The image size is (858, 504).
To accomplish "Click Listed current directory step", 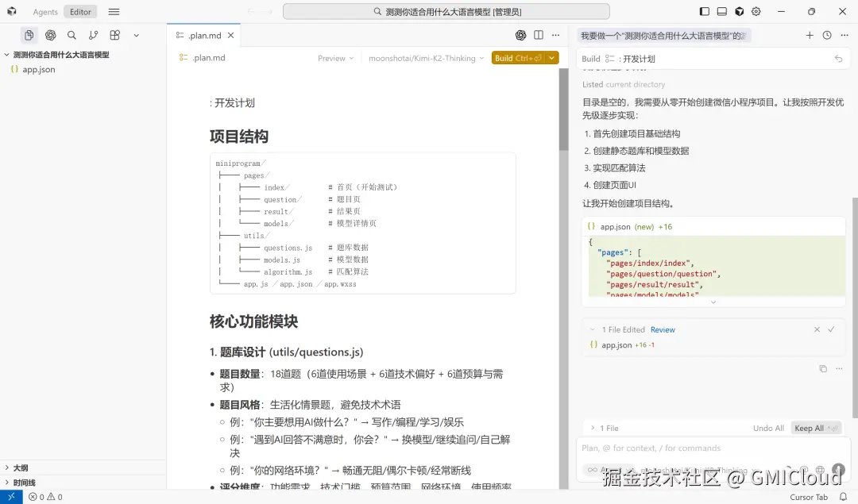I will pos(624,84).
